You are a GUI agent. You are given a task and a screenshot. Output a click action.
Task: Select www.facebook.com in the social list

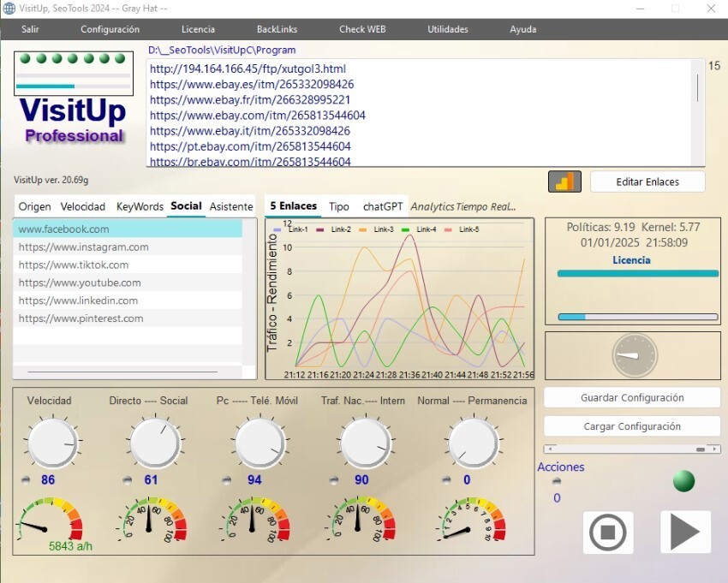point(128,229)
